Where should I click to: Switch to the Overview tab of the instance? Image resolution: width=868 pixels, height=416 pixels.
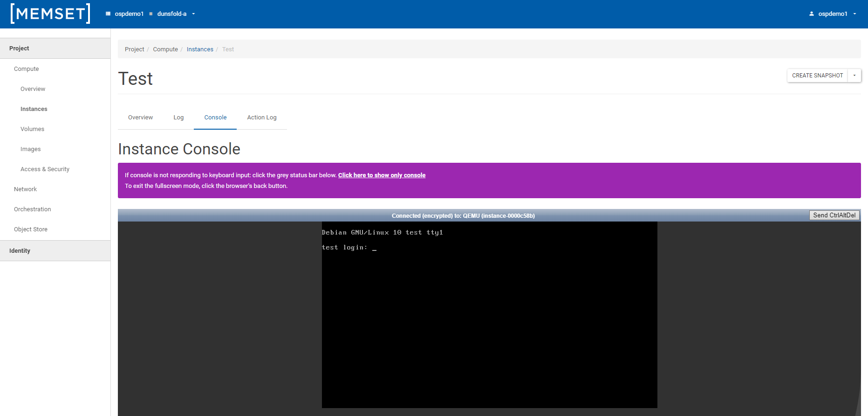[x=140, y=118]
